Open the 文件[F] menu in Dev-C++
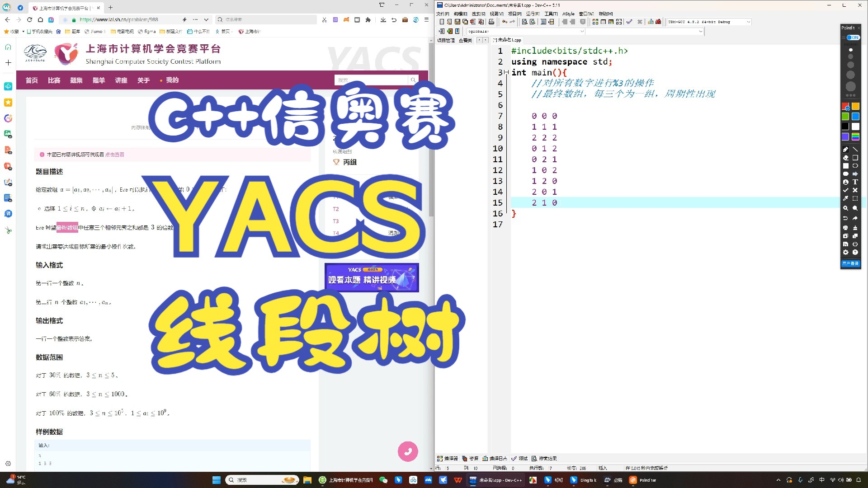 (x=443, y=14)
